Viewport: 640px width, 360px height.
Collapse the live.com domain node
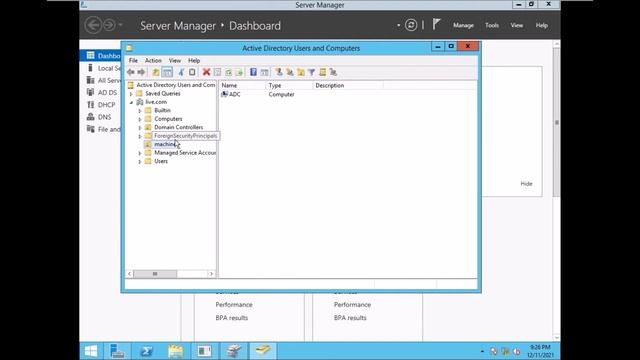pos(131,102)
